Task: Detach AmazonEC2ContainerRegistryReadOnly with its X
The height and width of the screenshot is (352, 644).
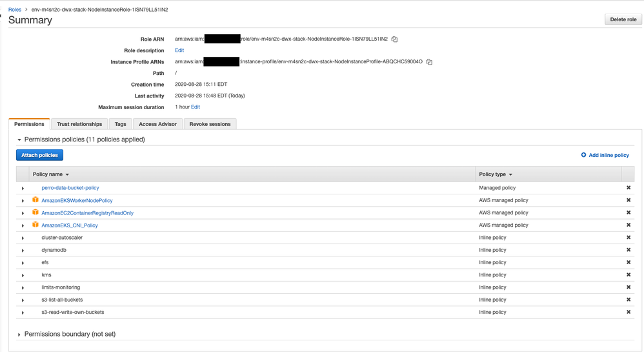Action: pyautogui.click(x=629, y=212)
